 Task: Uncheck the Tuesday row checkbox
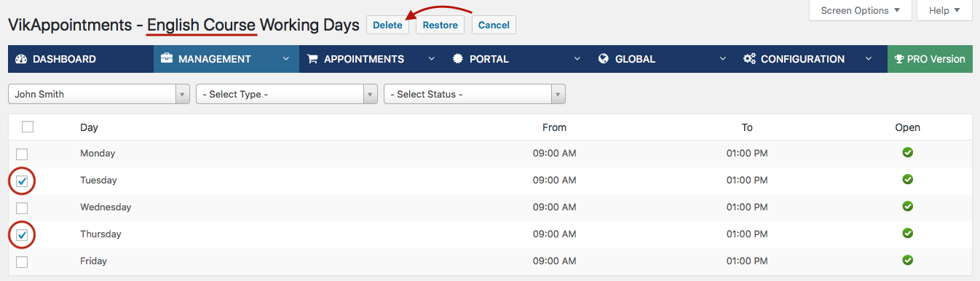coord(23,181)
